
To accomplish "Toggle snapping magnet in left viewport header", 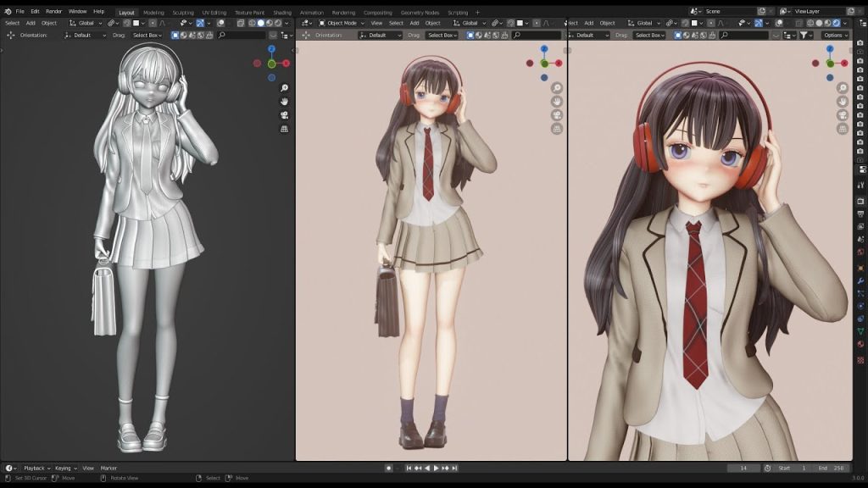I will click(x=127, y=23).
